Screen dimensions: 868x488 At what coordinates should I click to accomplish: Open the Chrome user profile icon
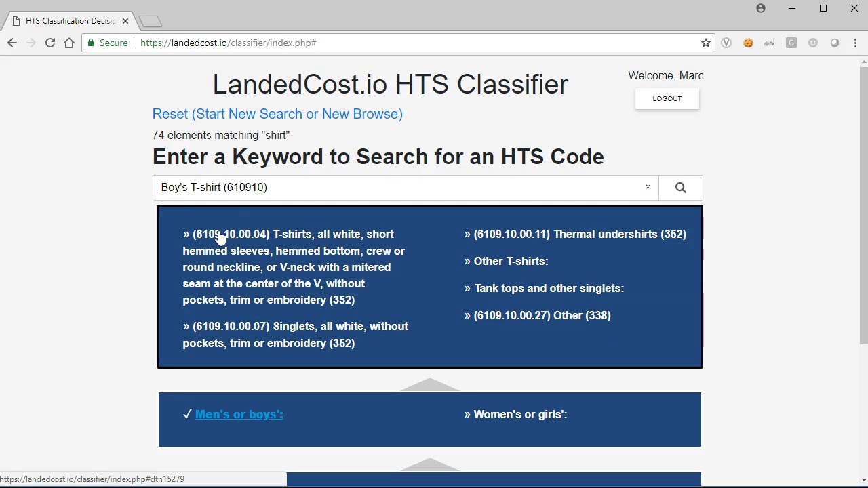click(x=761, y=8)
